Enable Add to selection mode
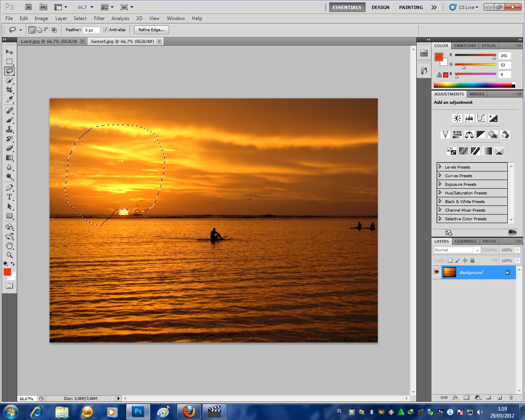 pyautogui.click(x=39, y=30)
